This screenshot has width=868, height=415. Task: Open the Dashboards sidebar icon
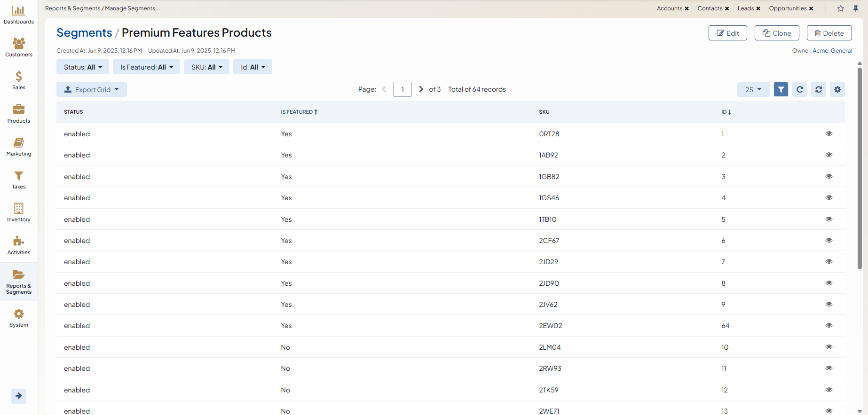(x=19, y=15)
